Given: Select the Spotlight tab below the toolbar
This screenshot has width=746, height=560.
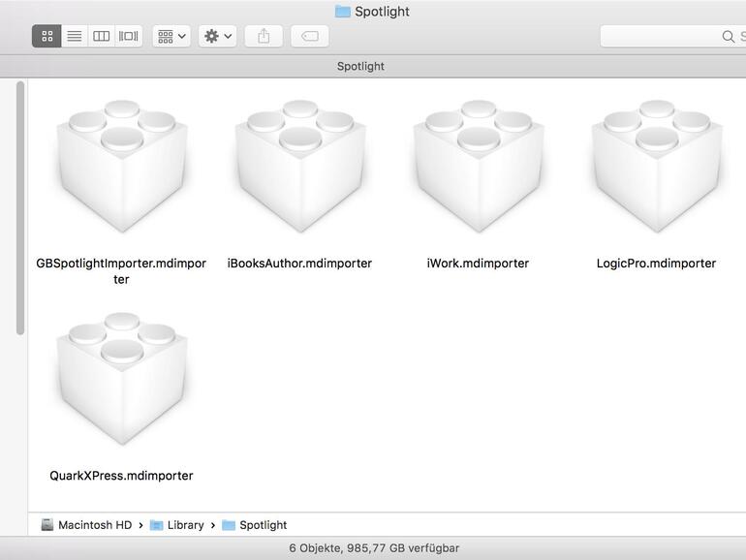Looking at the screenshot, I should pos(360,66).
